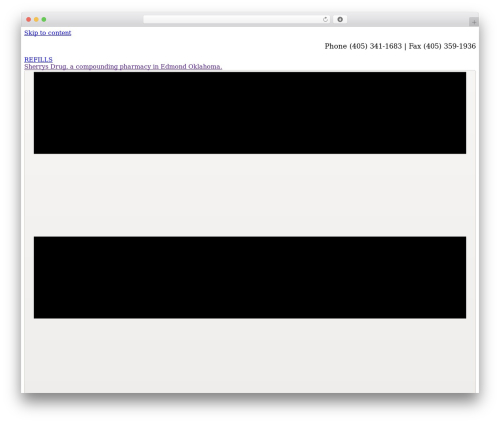Close the browser window with the red button
The width and height of the screenshot is (500, 423).
tap(29, 19)
